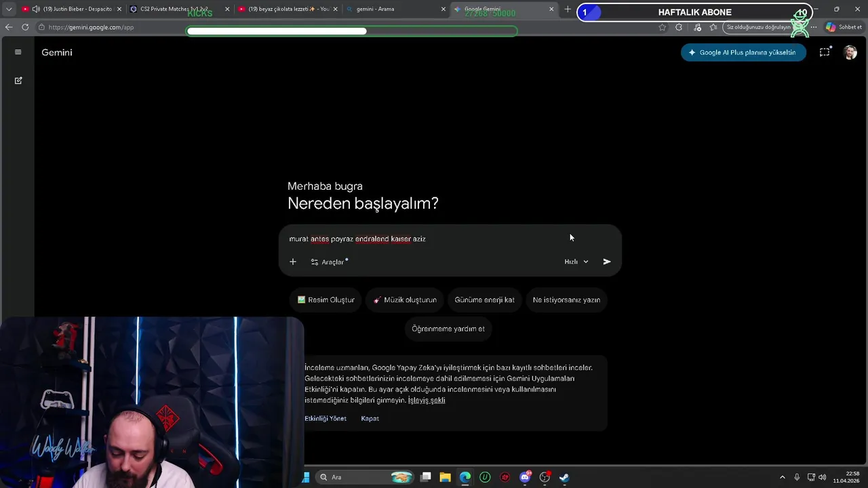Image resolution: width=868 pixels, height=488 pixels.
Task: Go back with the browser back arrow
Action: point(9,27)
